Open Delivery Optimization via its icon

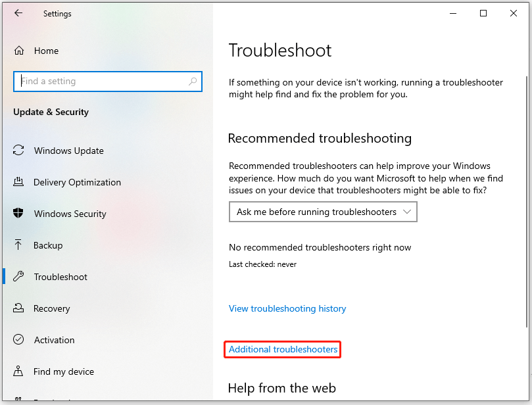click(x=18, y=182)
